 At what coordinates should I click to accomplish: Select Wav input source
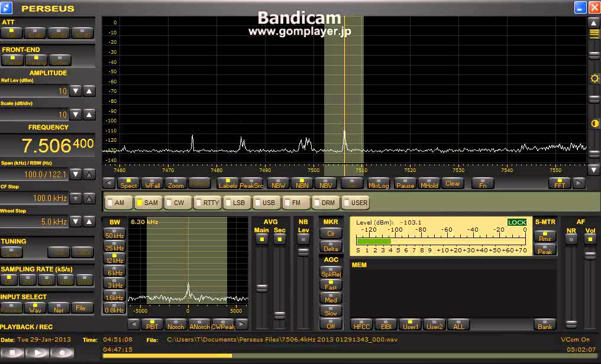35,308
